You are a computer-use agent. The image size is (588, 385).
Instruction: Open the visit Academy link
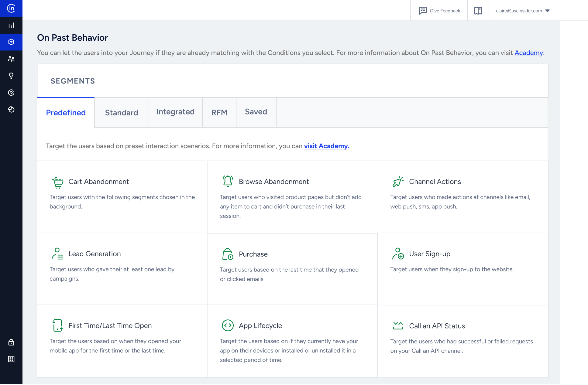tap(326, 146)
